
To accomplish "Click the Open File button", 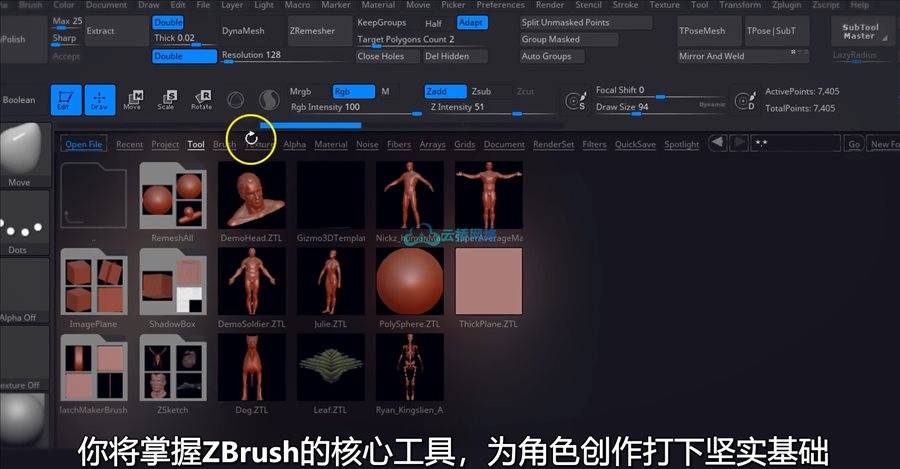I will [x=84, y=144].
